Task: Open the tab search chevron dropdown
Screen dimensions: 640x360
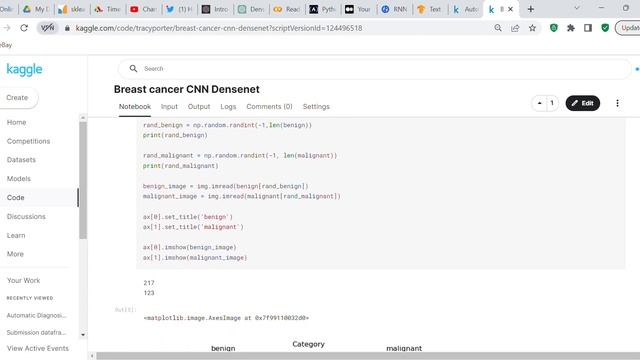Action: [x=576, y=8]
